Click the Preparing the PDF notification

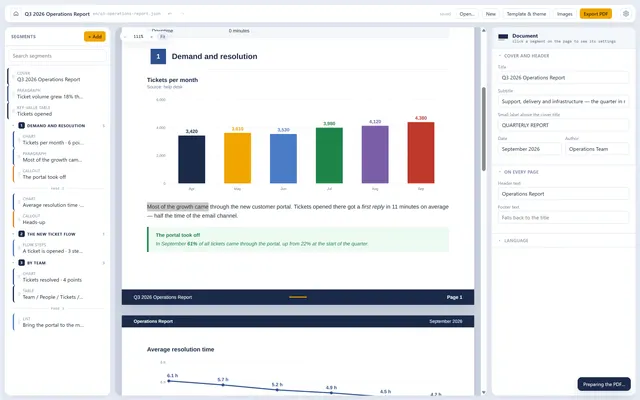[604, 384]
